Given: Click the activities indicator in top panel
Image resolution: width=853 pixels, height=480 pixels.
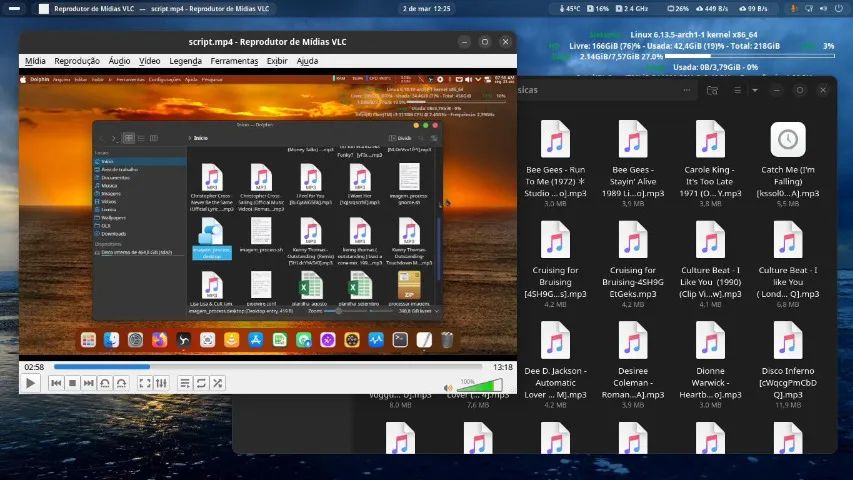Looking at the screenshot, I should click(15, 9).
